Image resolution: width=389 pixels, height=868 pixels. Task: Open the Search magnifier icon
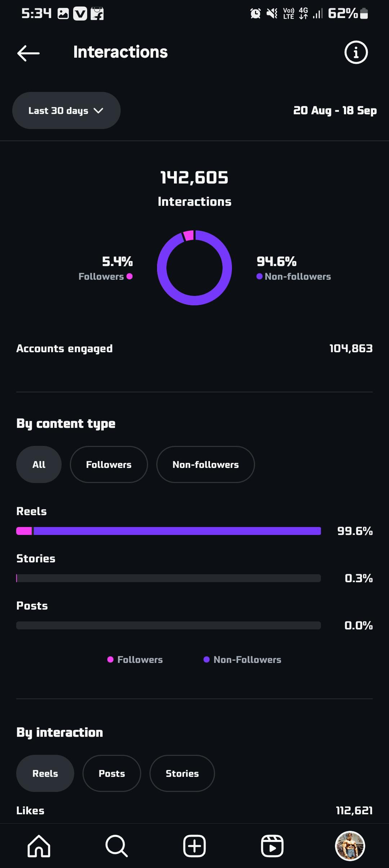(x=116, y=846)
